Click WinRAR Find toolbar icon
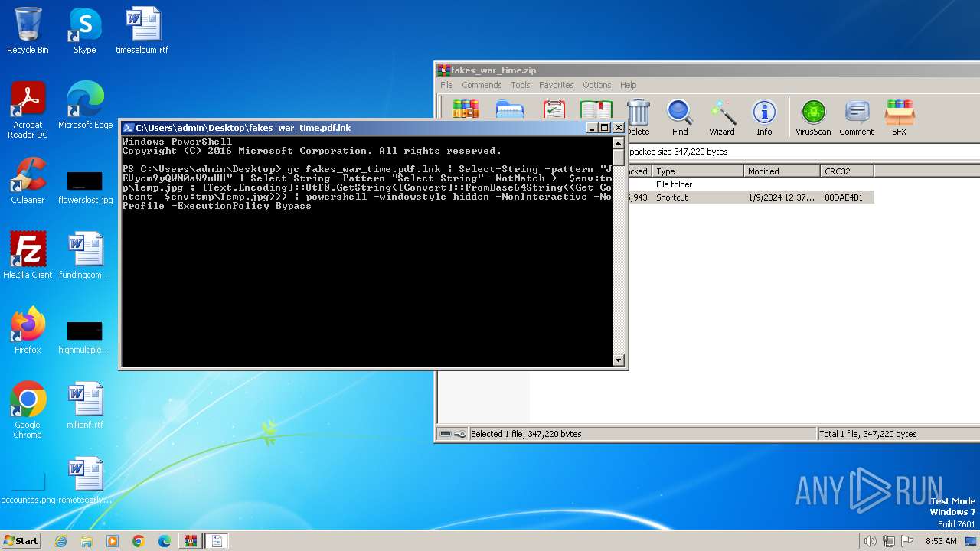 coord(680,118)
